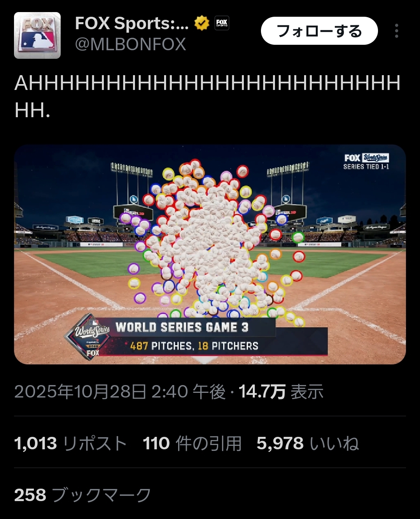Open the pitch-cluster stadium image
Image resolution: width=420 pixels, height=519 pixels.
[x=210, y=255]
